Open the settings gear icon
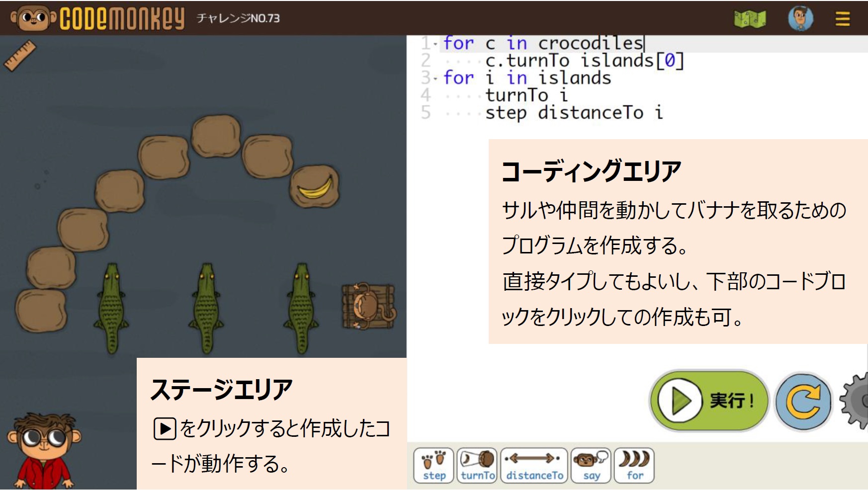Viewport: 868px width, 490px height. point(855,401)
